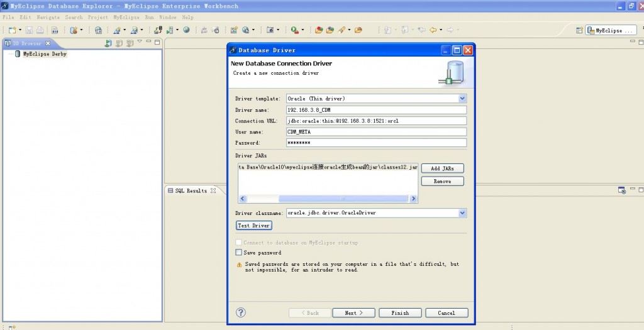Image resolution: width=644 pixels, height=330 pixels.
Task: Open the Run menu
Action: click(150, 17)
